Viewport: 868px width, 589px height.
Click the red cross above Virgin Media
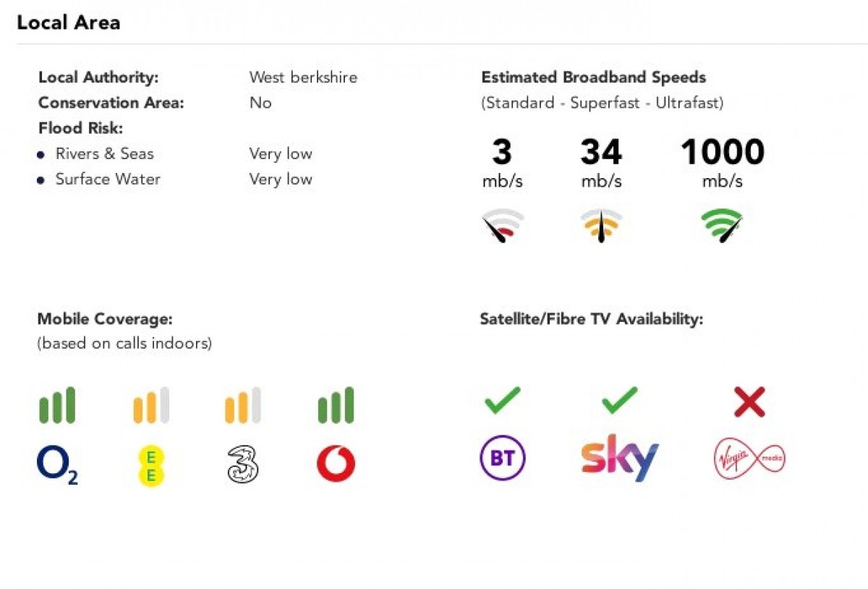[749, 402]
